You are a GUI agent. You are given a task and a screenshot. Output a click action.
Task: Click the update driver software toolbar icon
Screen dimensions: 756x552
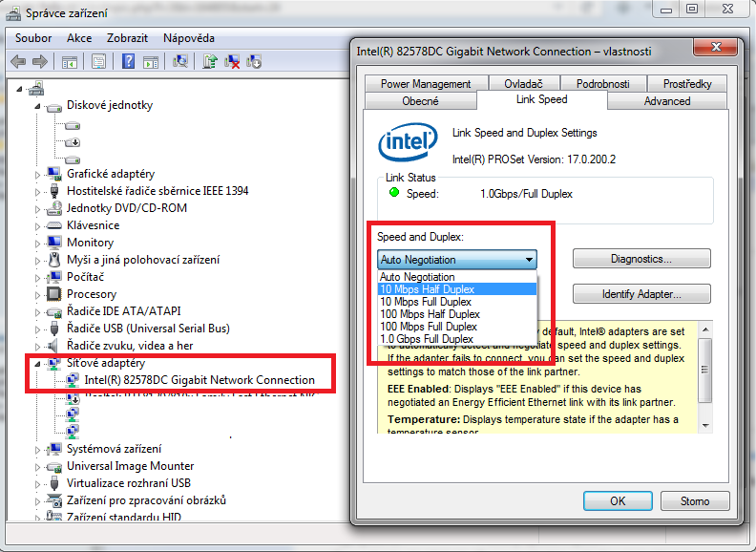point(210,61)
